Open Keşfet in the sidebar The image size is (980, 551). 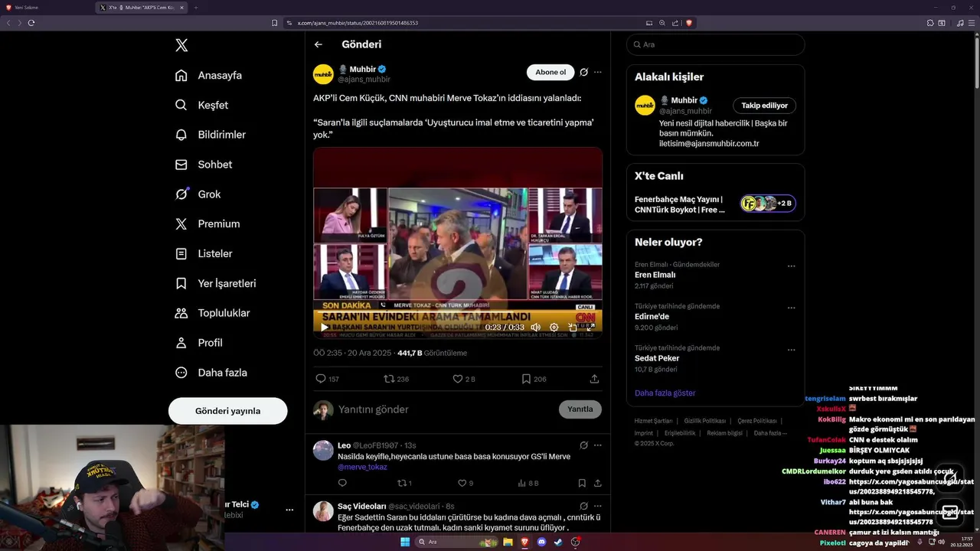point(201,105)
